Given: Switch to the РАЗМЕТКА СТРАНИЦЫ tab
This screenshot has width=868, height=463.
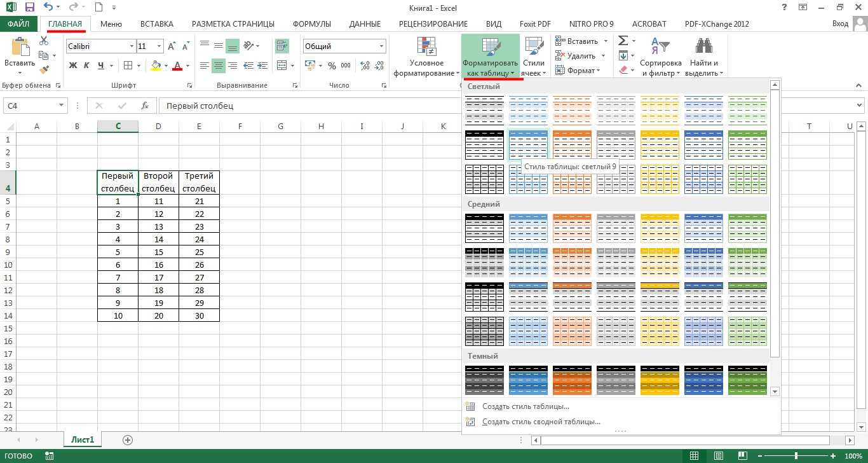Looking at the screenshot, I should click(x=233, y=24).
